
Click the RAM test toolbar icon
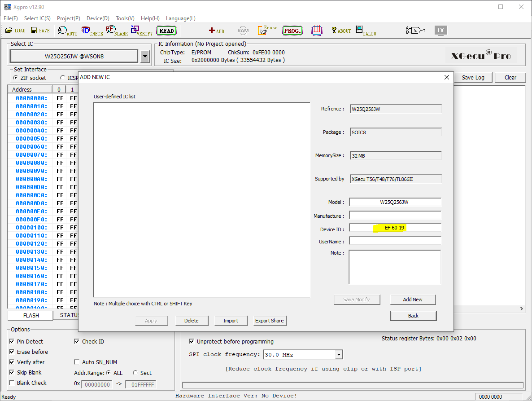point(243,31)
